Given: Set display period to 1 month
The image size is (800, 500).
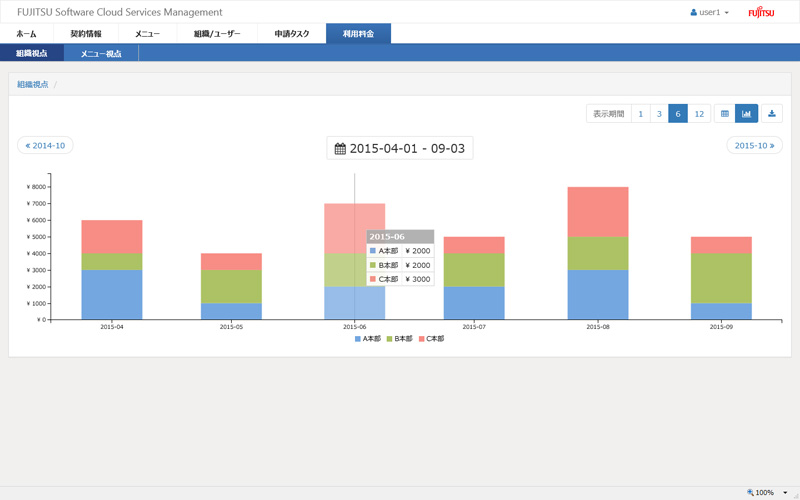Looking at the screenshot, I should tap(641, 114).
